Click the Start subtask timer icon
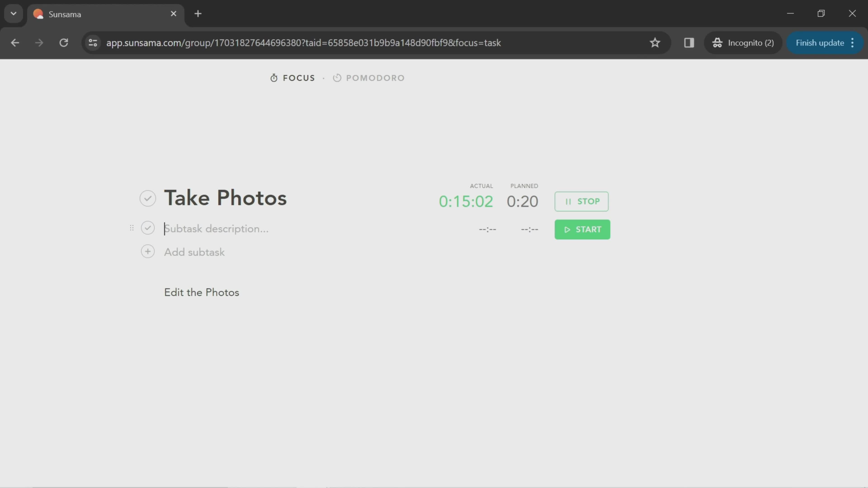Viewport: 868px width, 488px height. (x=582, y=229)
